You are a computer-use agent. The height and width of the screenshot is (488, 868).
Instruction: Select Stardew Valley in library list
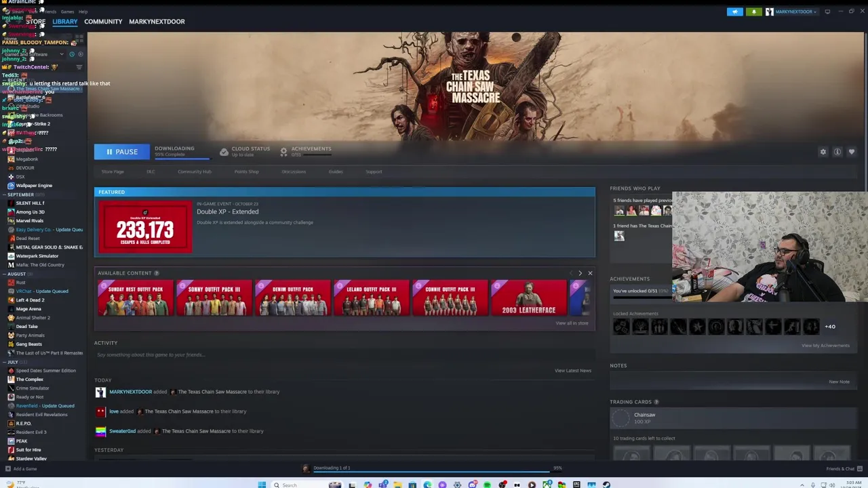[x=31, y=459]
